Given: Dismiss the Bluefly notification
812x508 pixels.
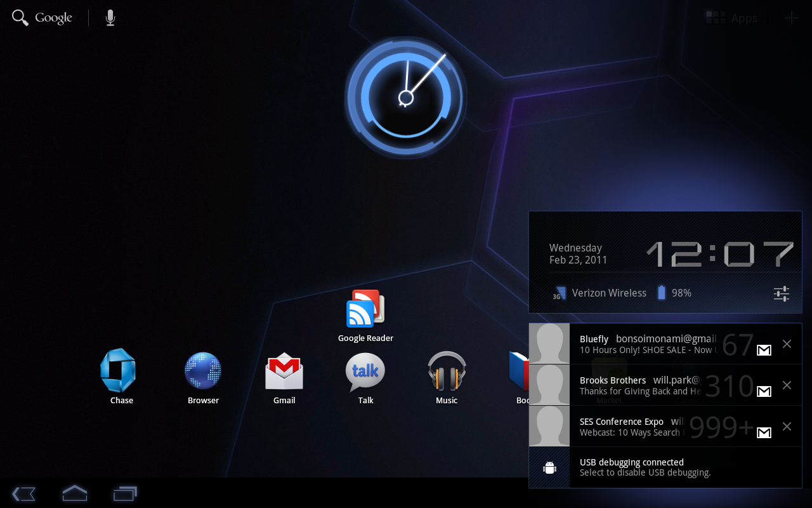Looking at the screenshot, I should click(787, 344).
